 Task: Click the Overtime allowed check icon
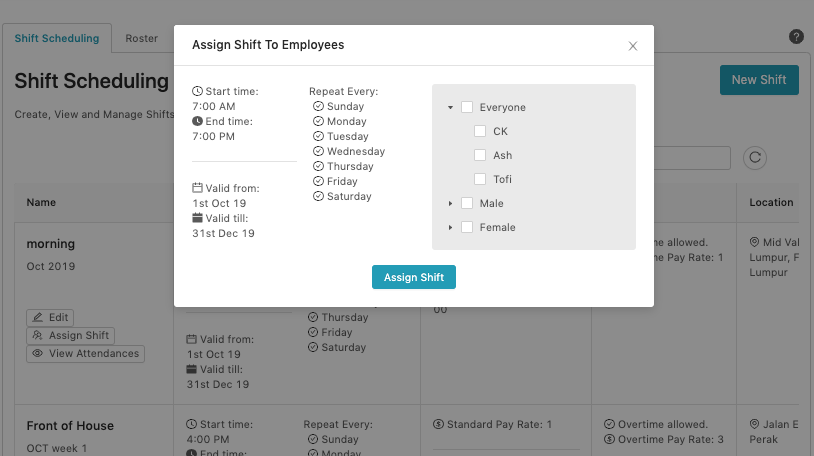[x=609, y=424]
